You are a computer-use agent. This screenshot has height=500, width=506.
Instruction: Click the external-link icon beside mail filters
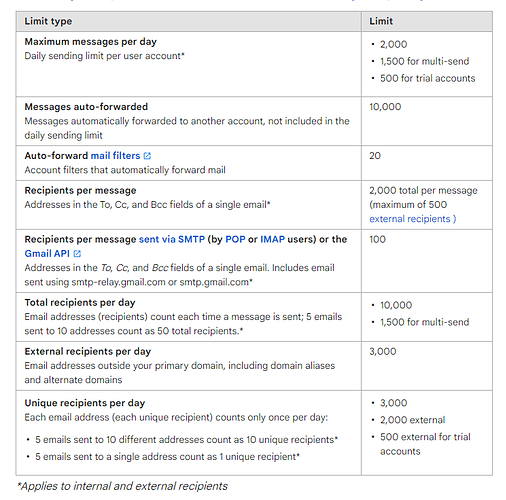147,156
